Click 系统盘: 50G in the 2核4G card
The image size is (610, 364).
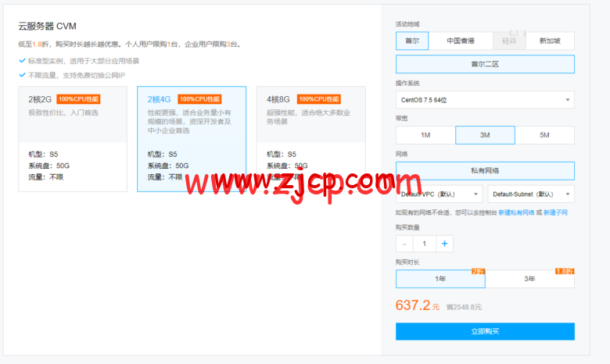(x=168, y=166)
